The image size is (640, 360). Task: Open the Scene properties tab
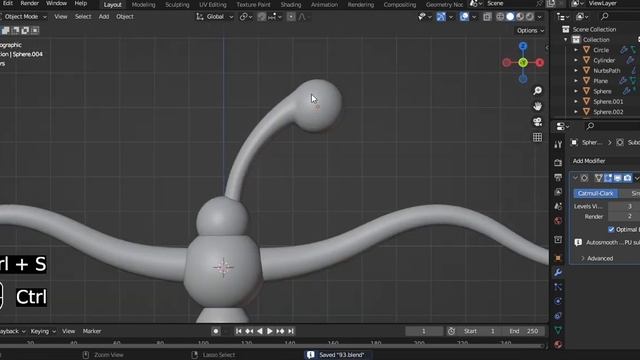tap(558, 206)
